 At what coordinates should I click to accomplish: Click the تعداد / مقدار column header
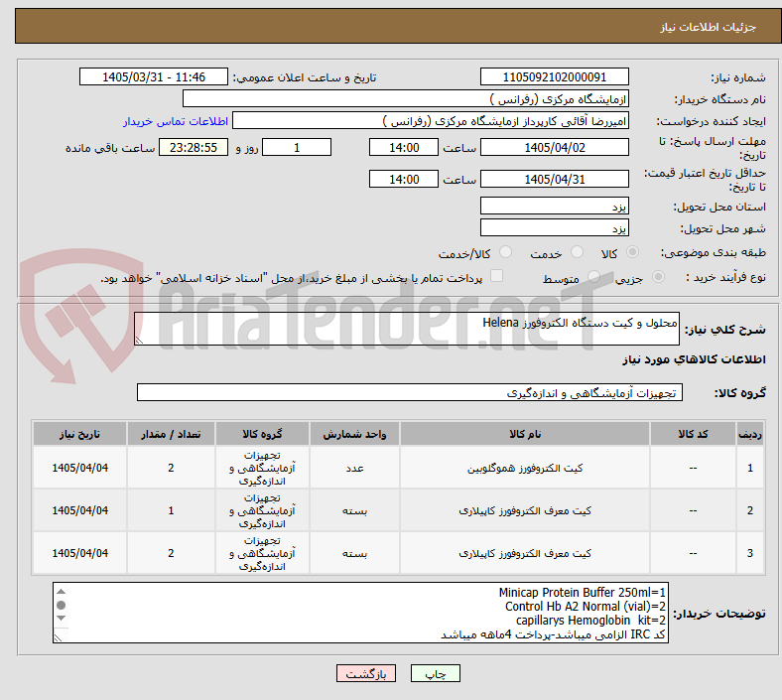click(171, 434)
